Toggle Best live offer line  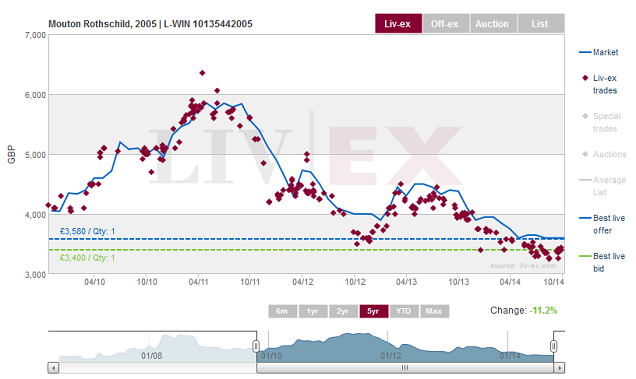point(602,224)
